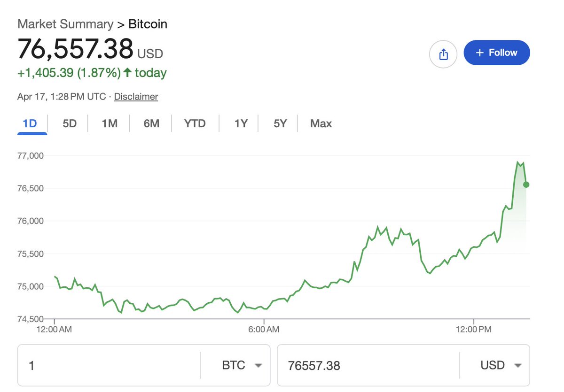The image size is (564, 392).
Task: Open the Disclaimer link
Action: pyautogui.click(x=136, y=97)
